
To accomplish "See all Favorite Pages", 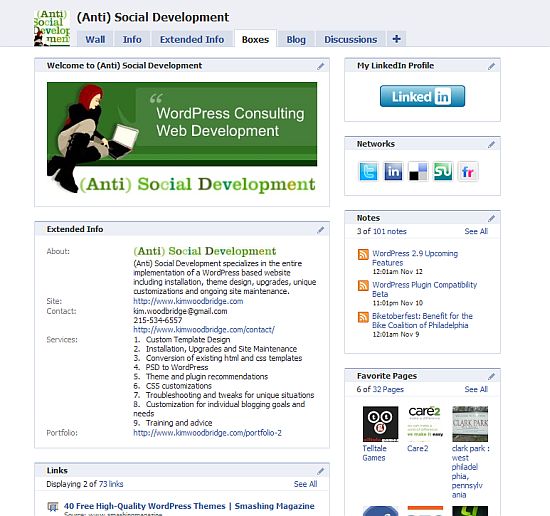I will tap(476, 389).
